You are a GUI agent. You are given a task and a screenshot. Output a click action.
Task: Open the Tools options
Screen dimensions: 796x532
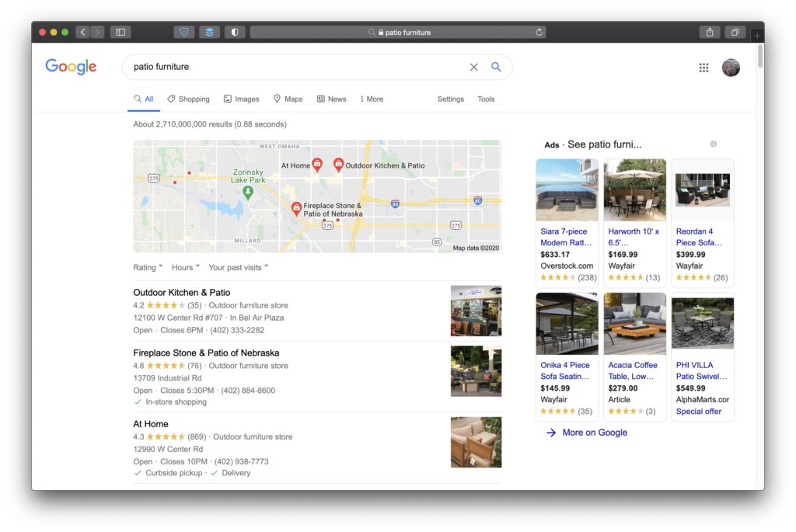tap(486, 99)
